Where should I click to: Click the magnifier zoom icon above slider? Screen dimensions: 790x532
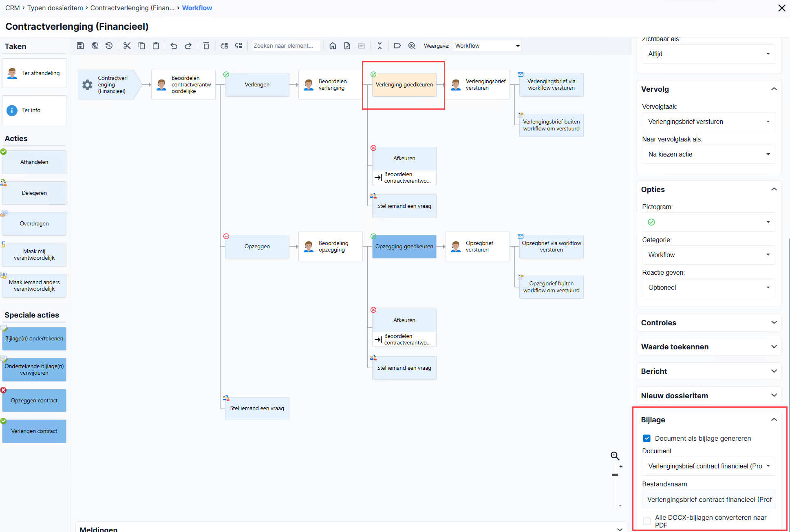coord(615,456)
